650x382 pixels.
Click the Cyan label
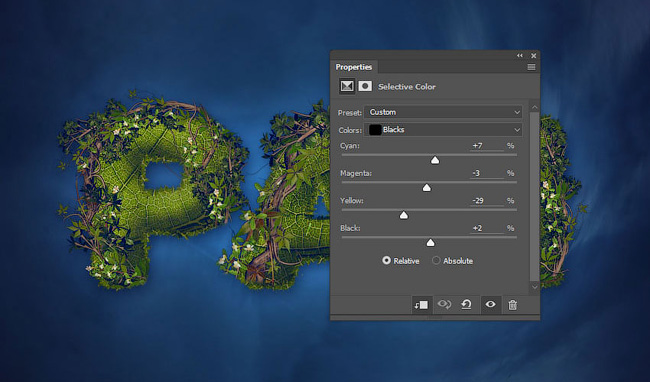350,146
